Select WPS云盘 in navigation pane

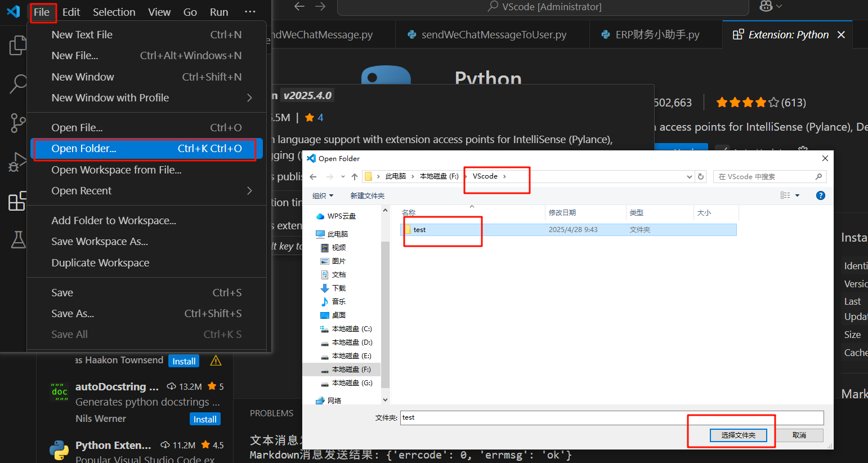coord(336,216)
